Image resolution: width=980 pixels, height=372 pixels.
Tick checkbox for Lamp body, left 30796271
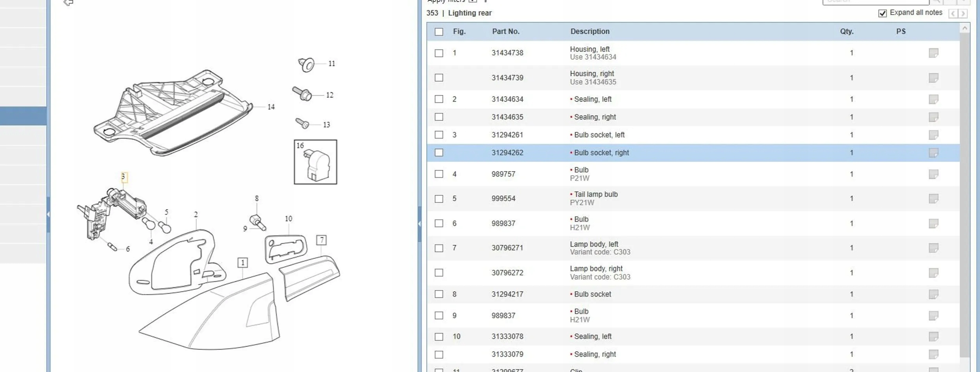coord(439,248)
